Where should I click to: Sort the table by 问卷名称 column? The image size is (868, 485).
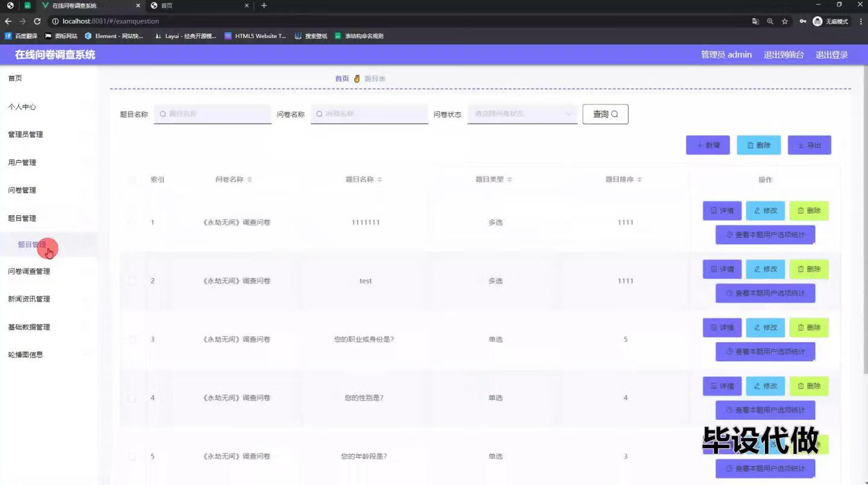250,180
